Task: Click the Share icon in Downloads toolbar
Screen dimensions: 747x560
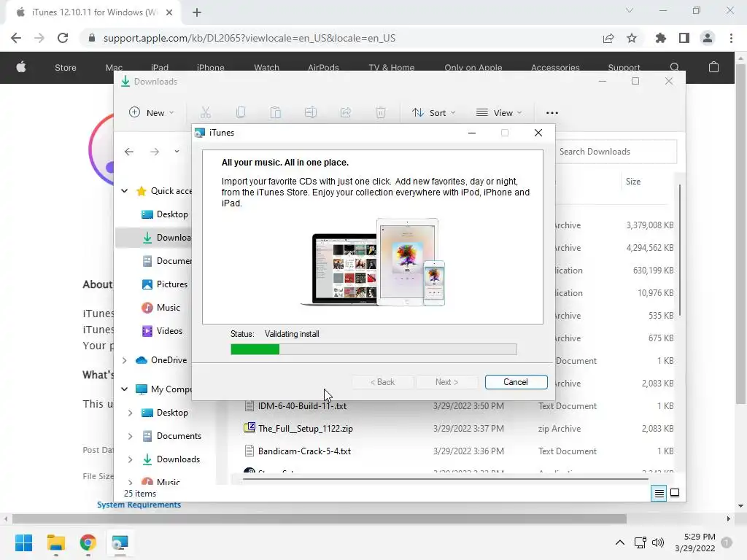Action: (345, 113)
